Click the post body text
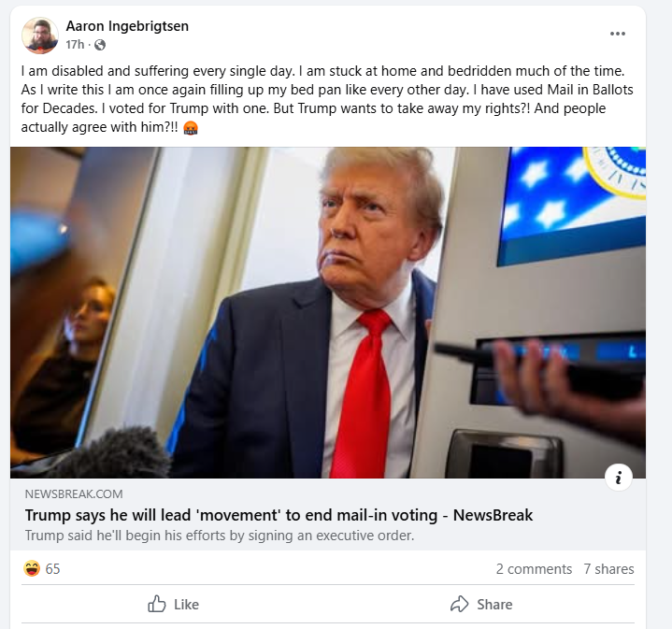The image size is (672, 629). (x=327, y=99)
